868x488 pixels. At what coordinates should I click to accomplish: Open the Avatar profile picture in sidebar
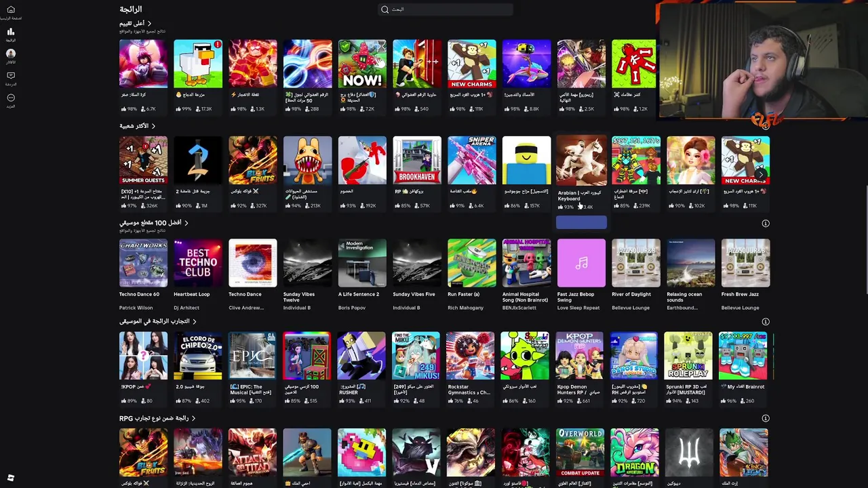(x=11, y=54)
